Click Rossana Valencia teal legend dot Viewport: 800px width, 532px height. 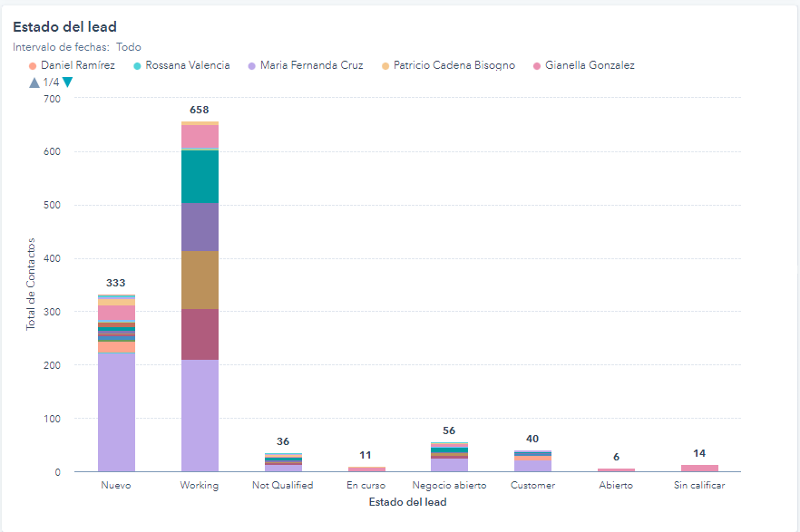(137, 66)
